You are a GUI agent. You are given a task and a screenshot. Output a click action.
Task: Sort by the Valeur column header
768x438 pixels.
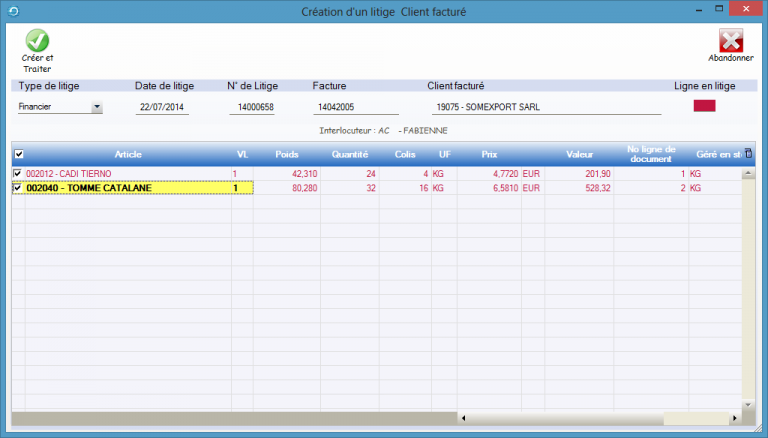pos(580,155)
